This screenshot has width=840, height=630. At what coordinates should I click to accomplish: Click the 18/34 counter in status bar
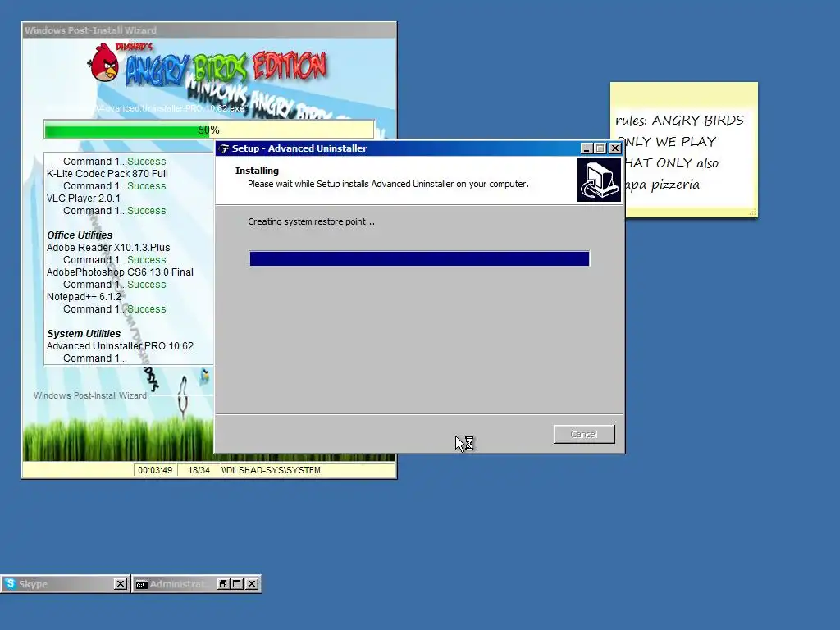pos(199,470)
